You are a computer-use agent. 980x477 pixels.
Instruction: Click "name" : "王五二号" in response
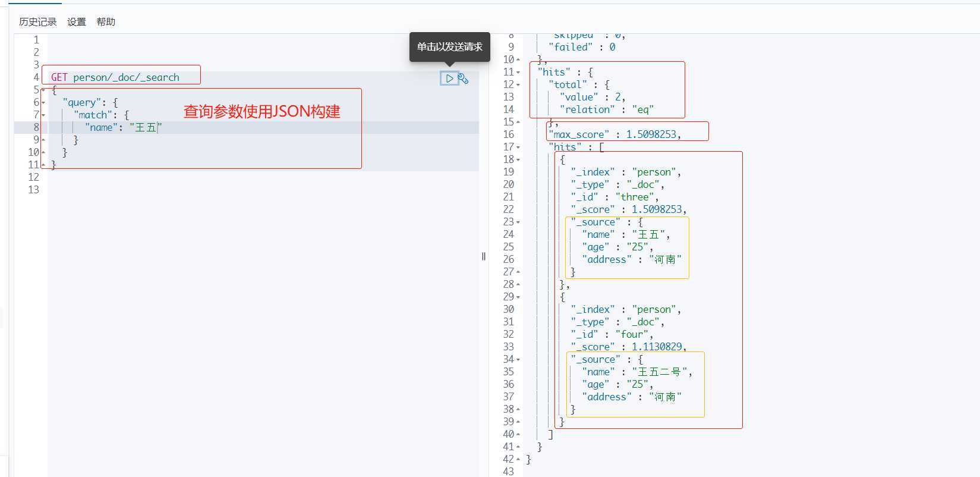pyautogui.click(x=638, y=372)
